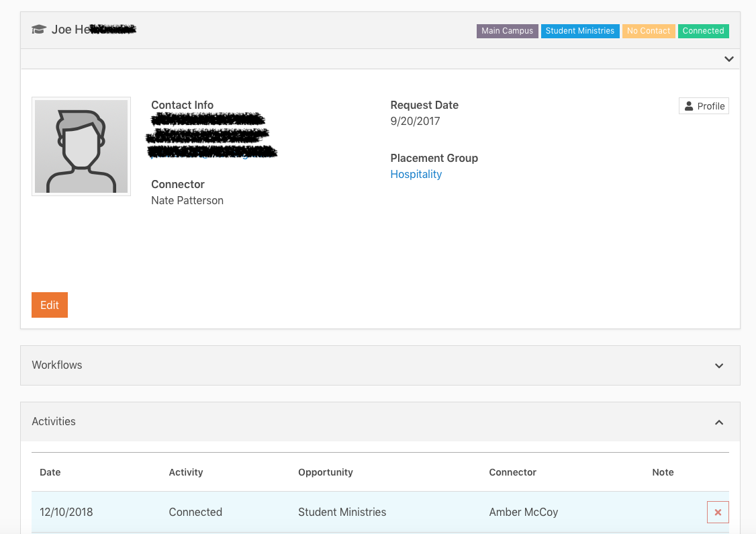Open the Hospitality placement group link
The width and height of the screenshot is (756, 534).
[416, 174]
